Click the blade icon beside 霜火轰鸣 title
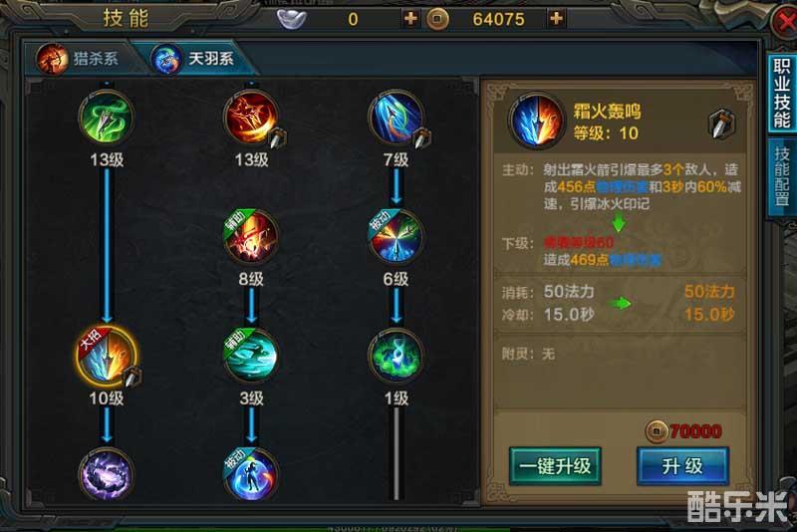The width and height of the screenshot is (797, 532). pos(721,124)
